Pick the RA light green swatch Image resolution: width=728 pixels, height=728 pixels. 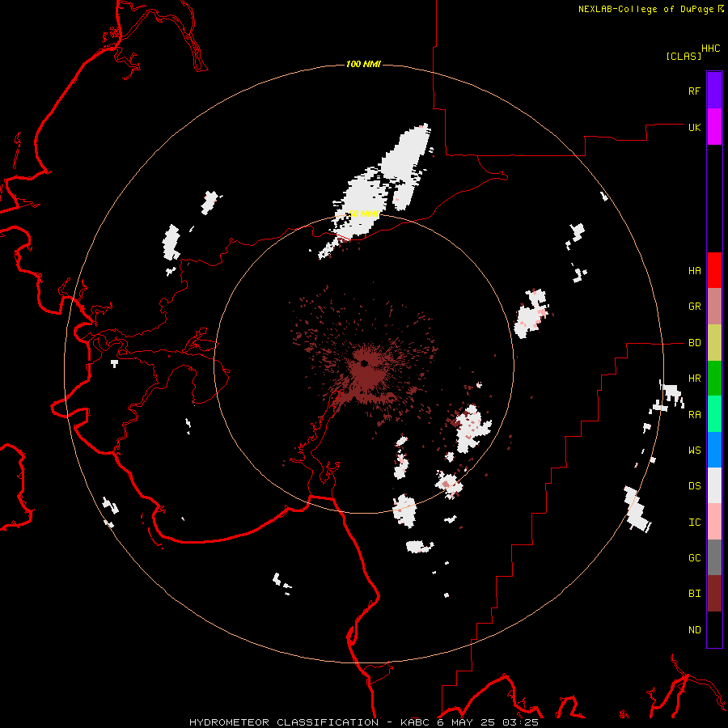[714, 414]
